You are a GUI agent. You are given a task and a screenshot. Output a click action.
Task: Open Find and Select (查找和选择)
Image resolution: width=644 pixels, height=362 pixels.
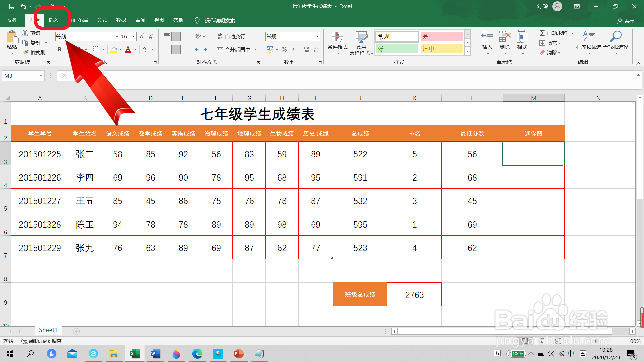click(616, 43)
